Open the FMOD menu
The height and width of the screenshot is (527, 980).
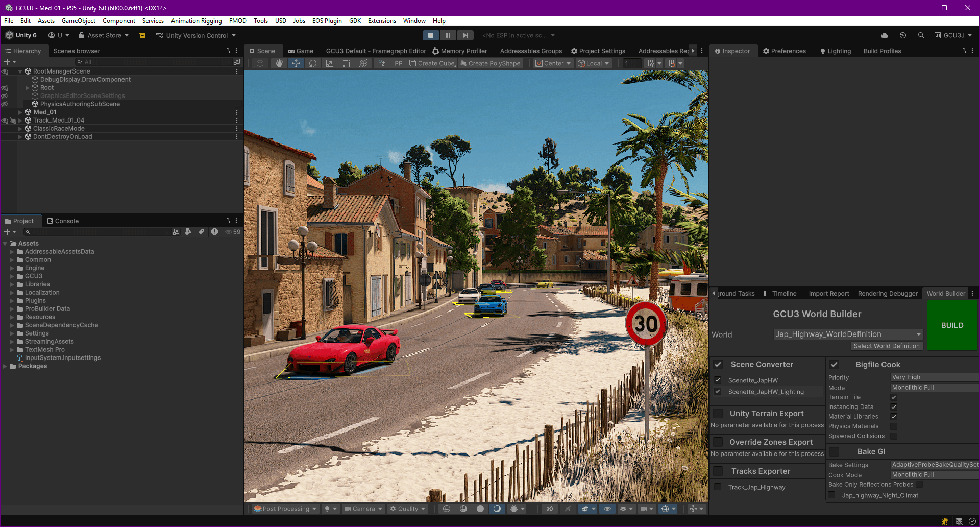(x=238, y=21)
